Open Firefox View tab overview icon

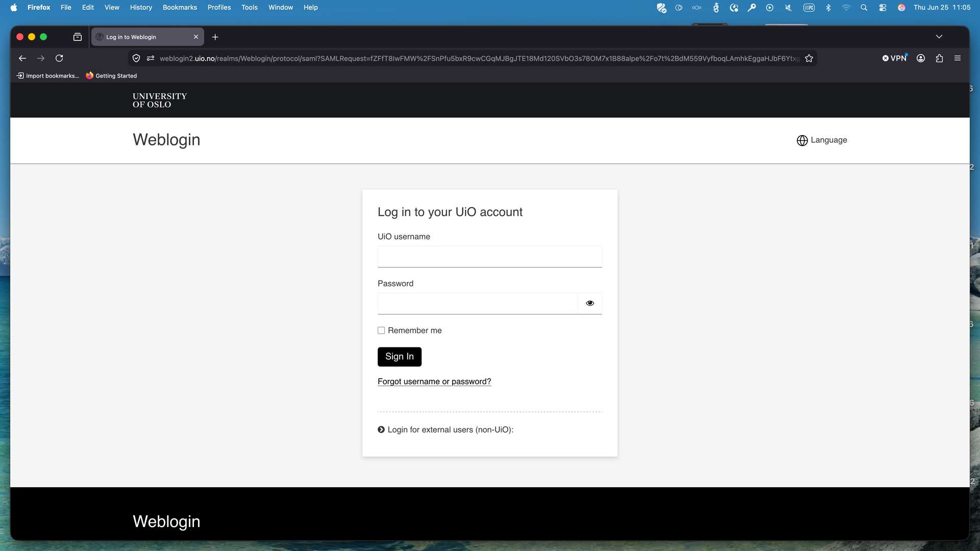(x=78, y=37)
